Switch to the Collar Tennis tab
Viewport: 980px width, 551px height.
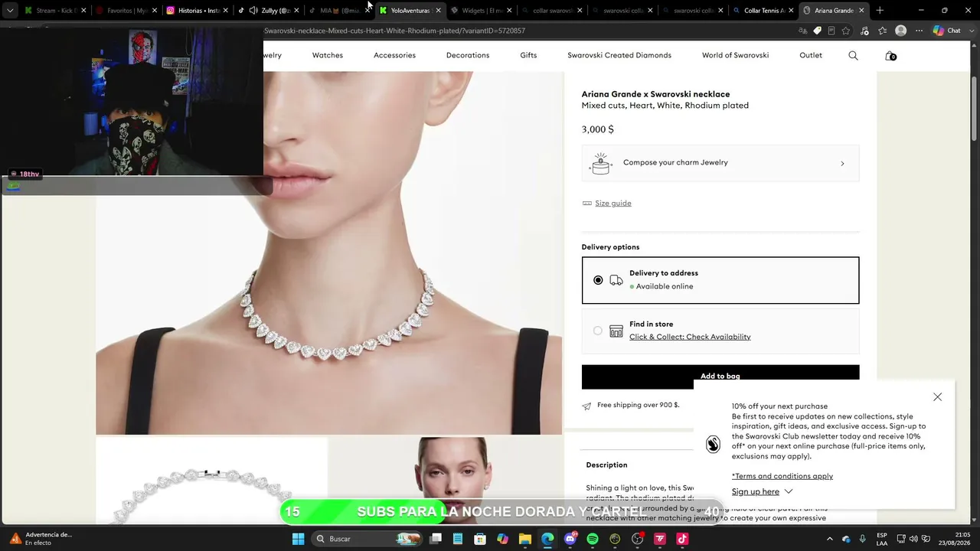coord(763,10)
